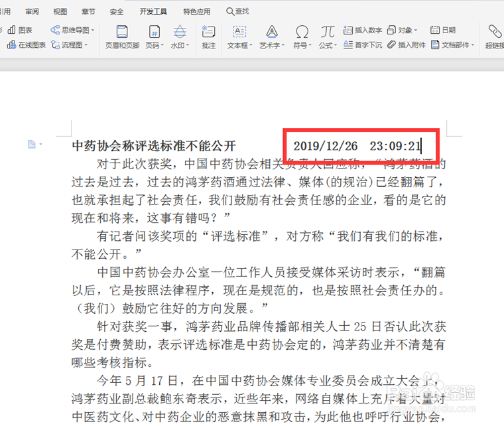Expand the 公式 dropdown arrow
The image size is (504, 426).
[x=336, y=45]
